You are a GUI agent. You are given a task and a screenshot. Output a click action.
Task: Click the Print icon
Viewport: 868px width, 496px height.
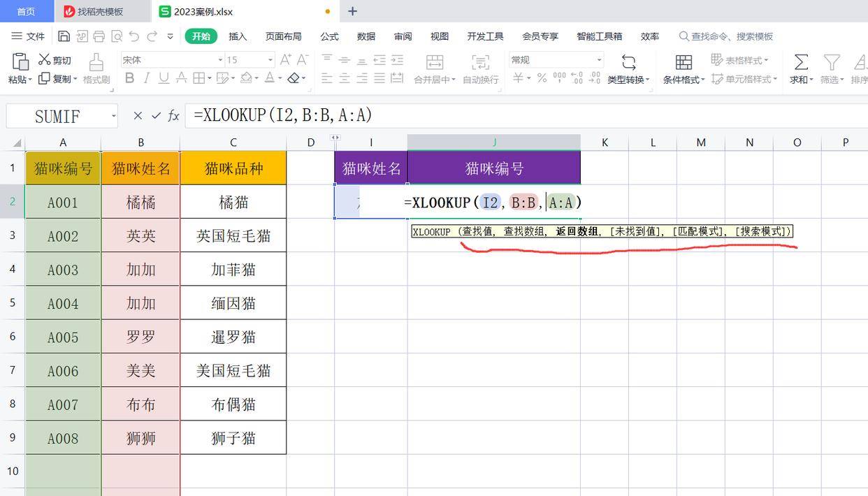click(99, 36)
